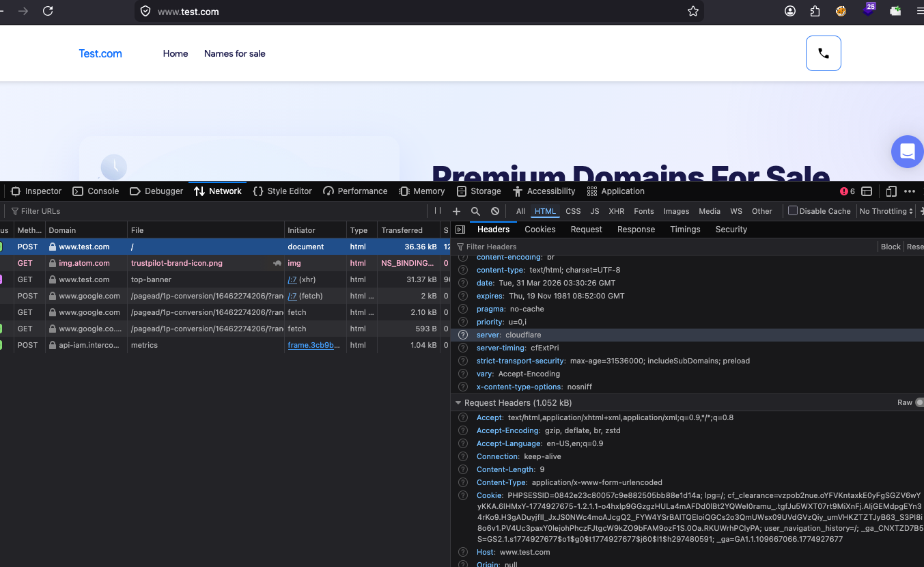The image size is (924, 567).
Task: Toggle responsive design mode icon
Action: (x=891, y=191)
